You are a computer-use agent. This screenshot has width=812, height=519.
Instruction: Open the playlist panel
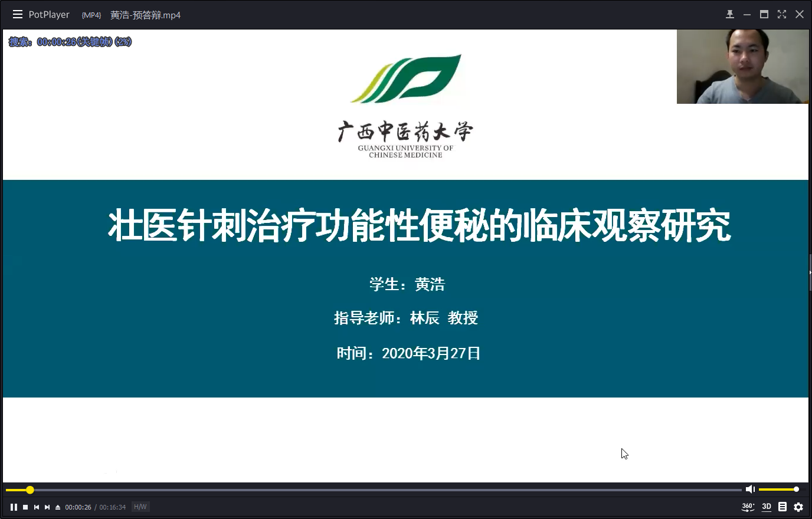click(x=782, y=507)
